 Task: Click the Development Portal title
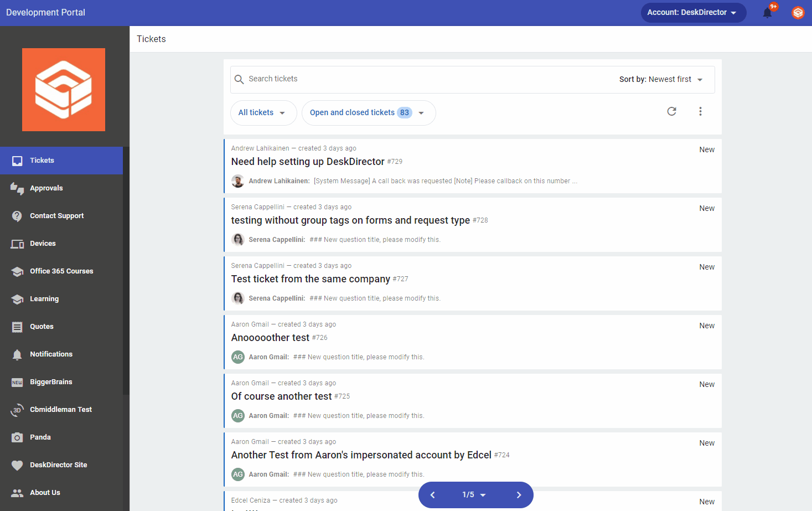click(45, 13)
